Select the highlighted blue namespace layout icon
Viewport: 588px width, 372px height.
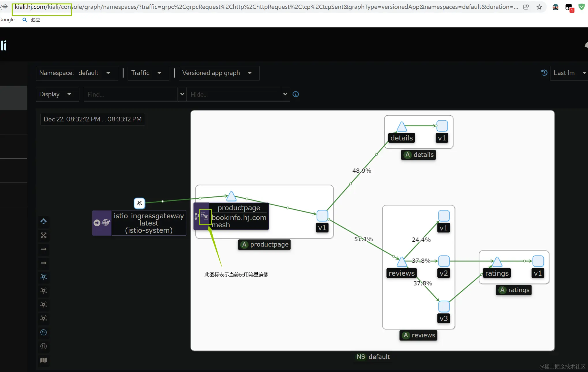tap(44, 332)
